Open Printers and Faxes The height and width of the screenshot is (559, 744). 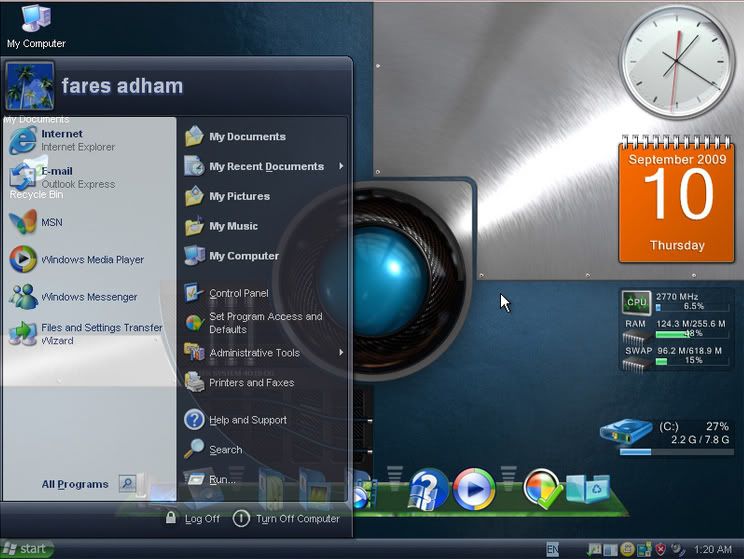pyautogui.click(x=263, y=382)
